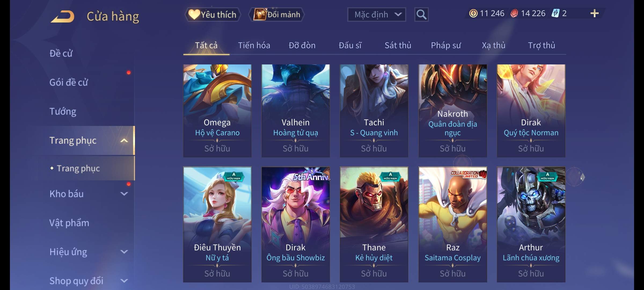This screenshot has width=644, height=290.
Task: Expand Shop quy đổi section
Action: 124,281
